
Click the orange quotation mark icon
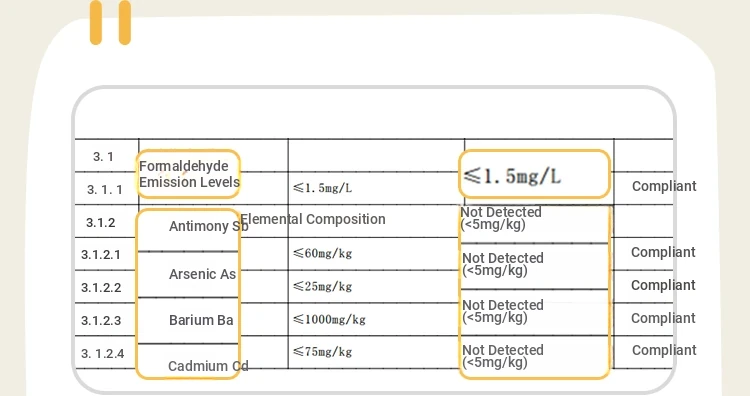click(x=110, y=23)
